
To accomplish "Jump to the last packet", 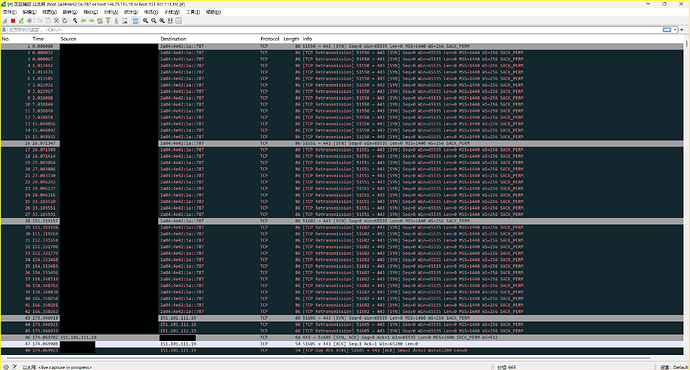I will [117, 21].
